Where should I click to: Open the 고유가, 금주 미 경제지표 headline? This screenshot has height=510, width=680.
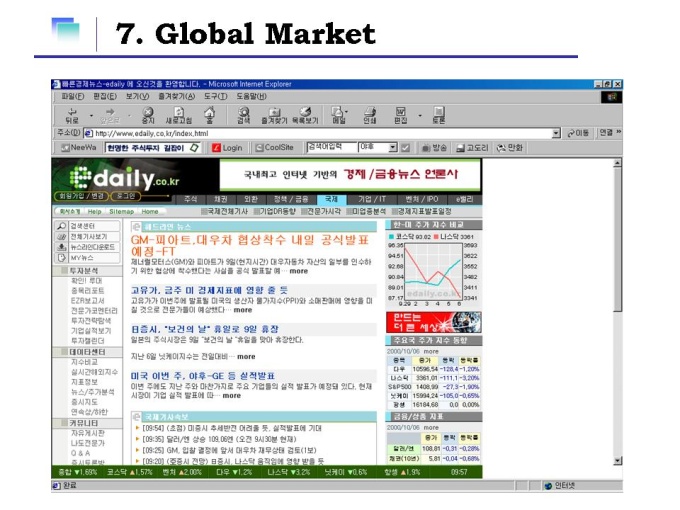209,290
